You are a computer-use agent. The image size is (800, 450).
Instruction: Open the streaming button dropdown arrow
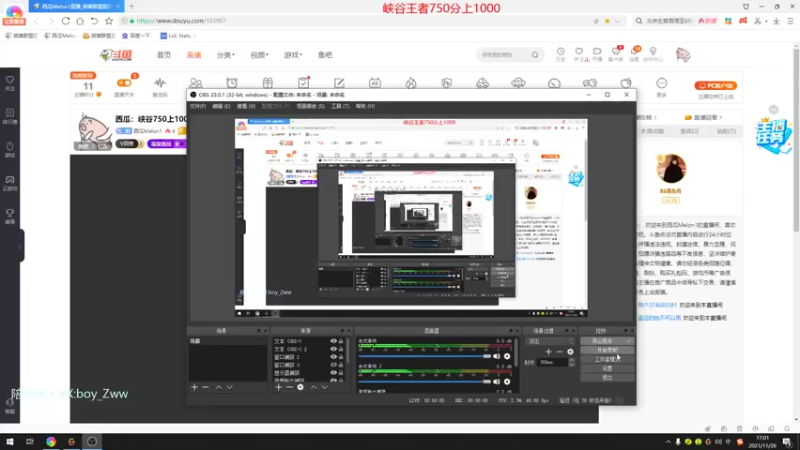click(629, 341)
